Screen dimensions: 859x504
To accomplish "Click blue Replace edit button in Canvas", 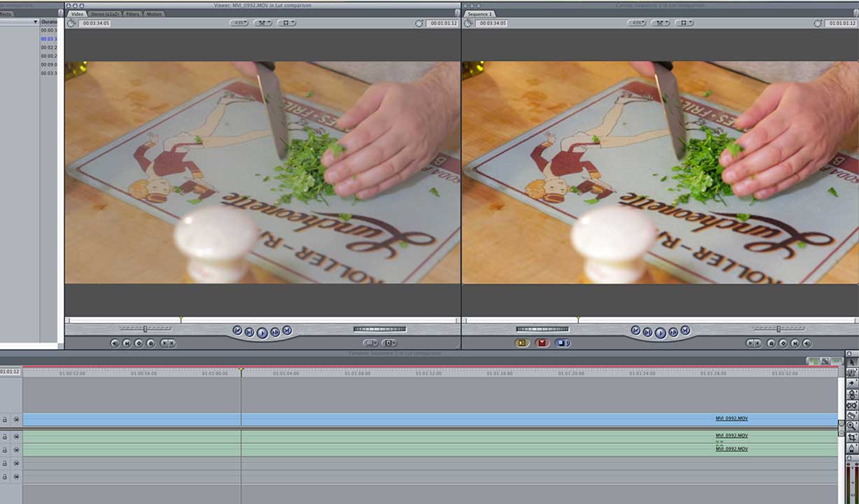I will (x=563, y=343).
